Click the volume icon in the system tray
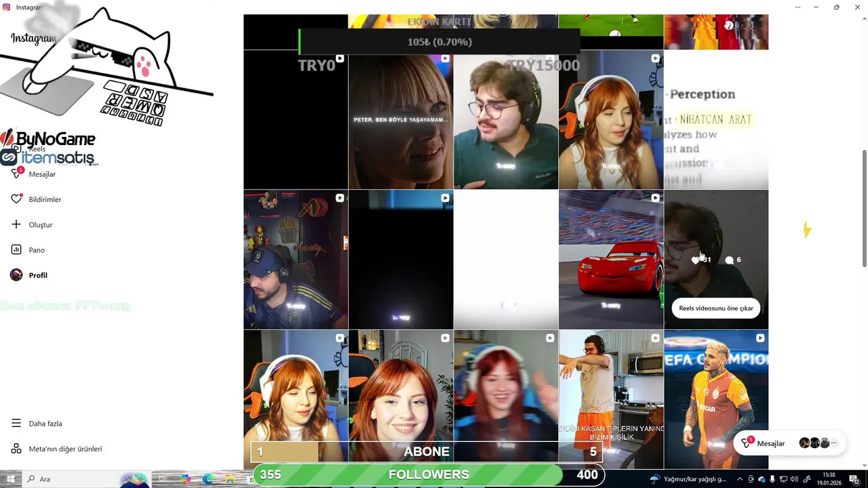 (x=794, y=479)
